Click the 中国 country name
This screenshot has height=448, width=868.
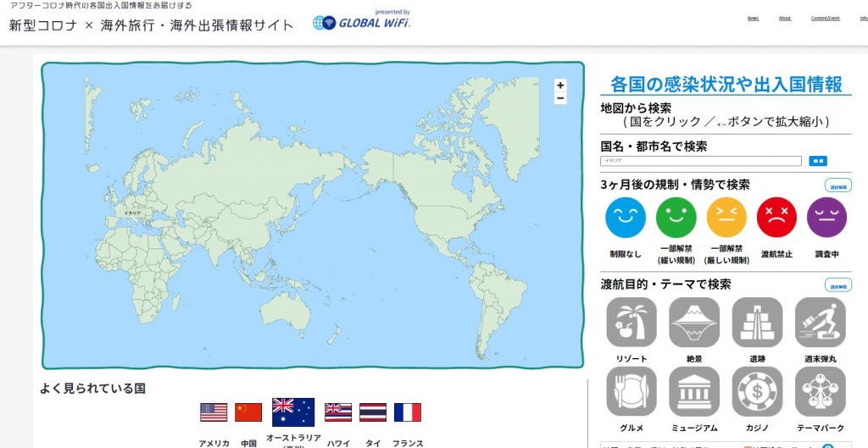tap(248, 443)
